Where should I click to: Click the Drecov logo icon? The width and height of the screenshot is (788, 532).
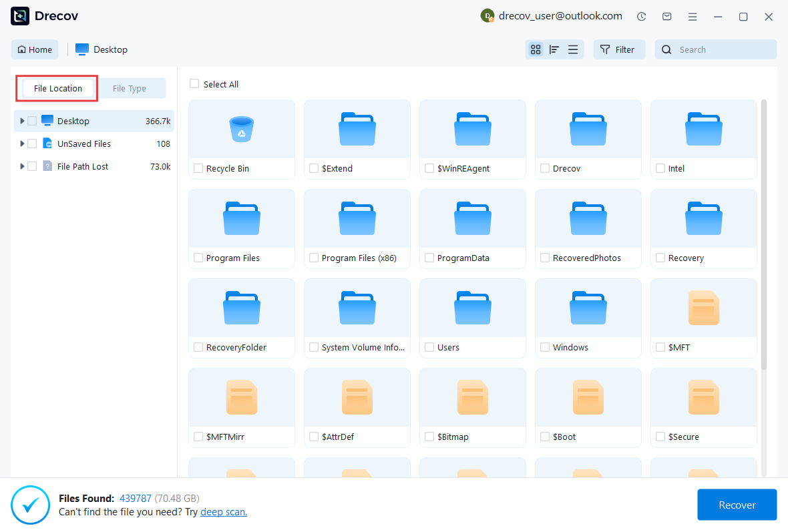(19, 15)
